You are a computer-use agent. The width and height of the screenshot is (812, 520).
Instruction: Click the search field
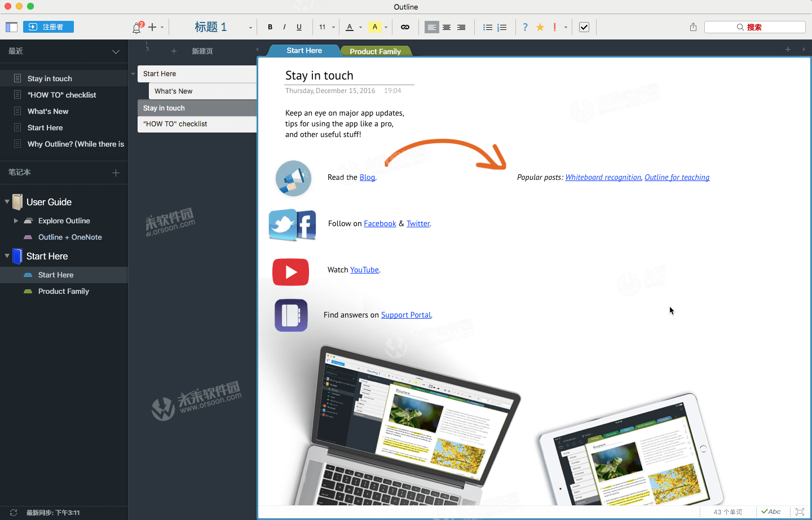tap(754, 27)
